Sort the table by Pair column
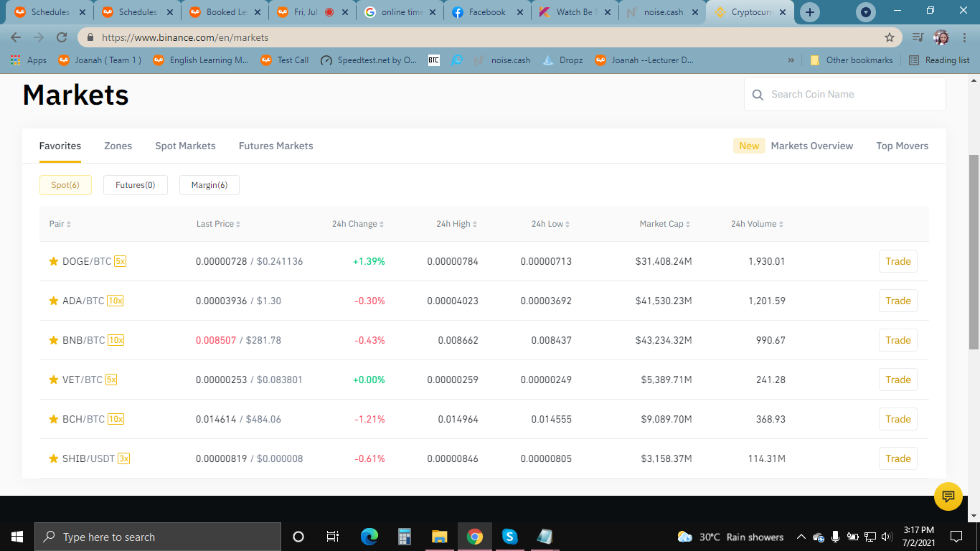 (x=60, y=224)
